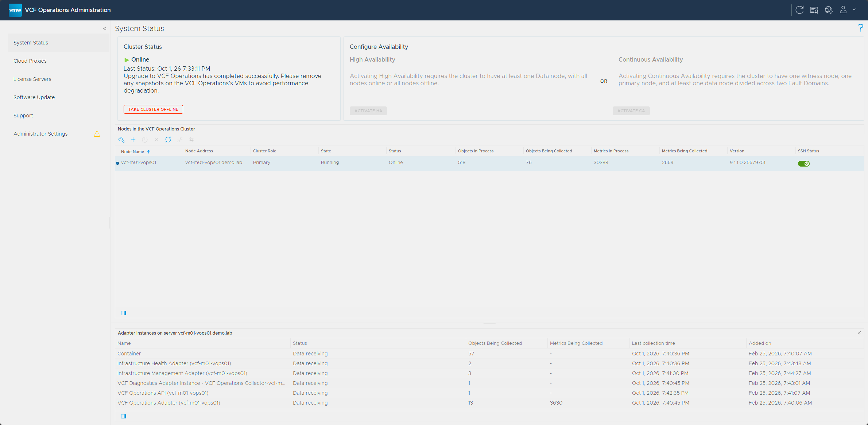Open Software Update in sidebar
Image resolution: width=868 pixels, height=425 pixels.
[58, 97]
